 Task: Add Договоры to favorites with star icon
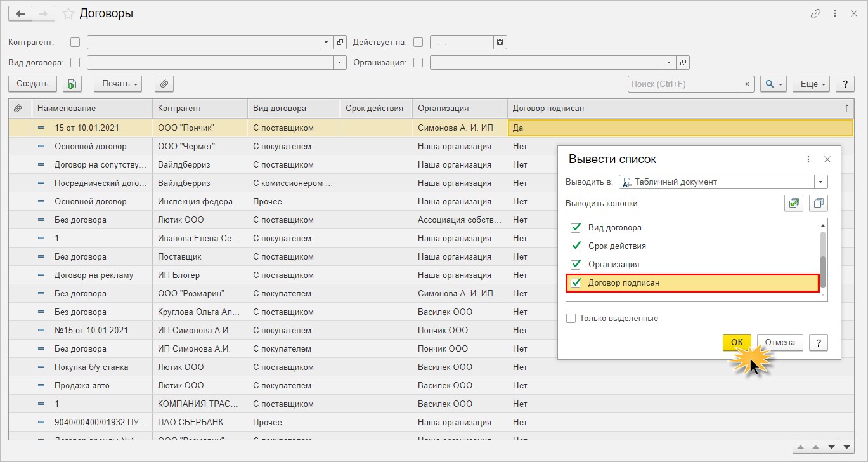click(x=68, y=13)
